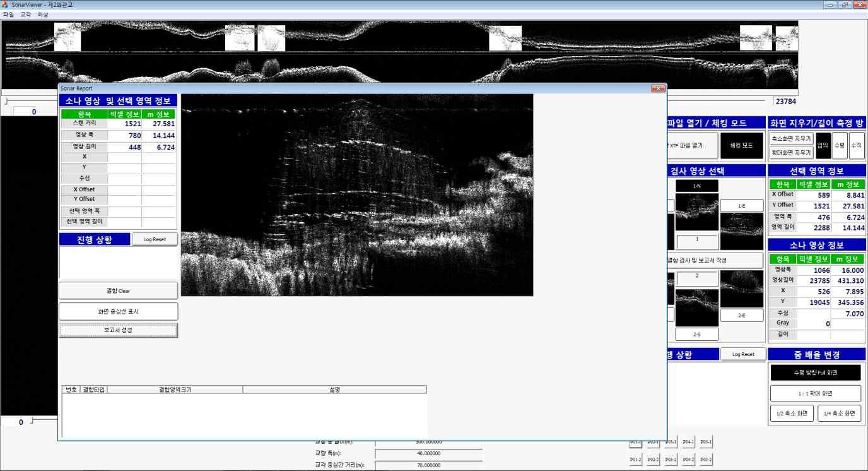Select 수평 measurement mode
Viewport: 868px width, 471px height.
click(840, 146)
